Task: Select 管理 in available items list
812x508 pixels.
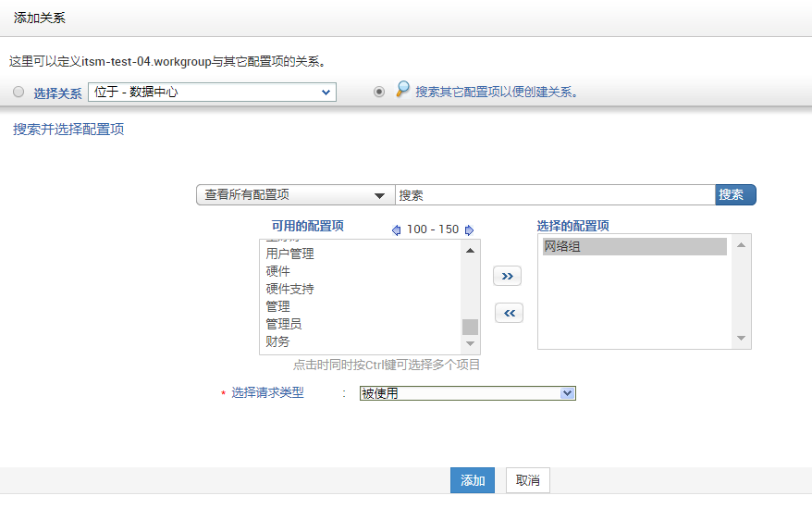Action: 278,307
